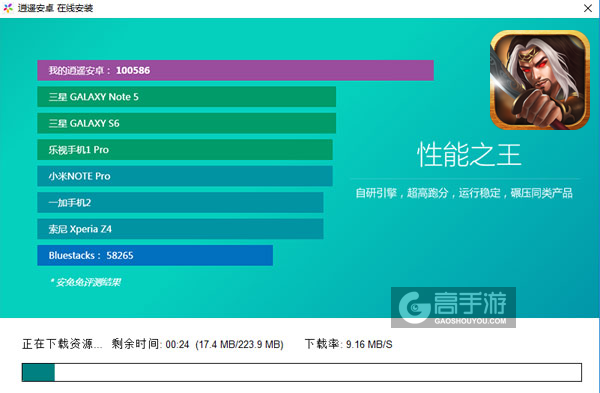Close the online installer window
This screenshot has width=600, height=393.
pos(588,8)
